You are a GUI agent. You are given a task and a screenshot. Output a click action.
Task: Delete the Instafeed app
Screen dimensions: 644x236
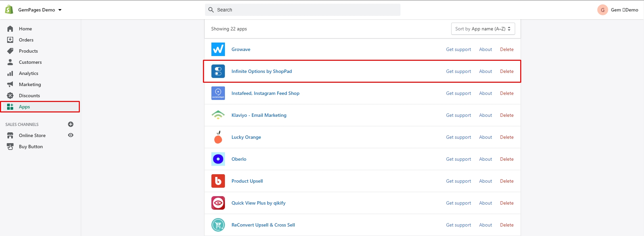(507, 93)
